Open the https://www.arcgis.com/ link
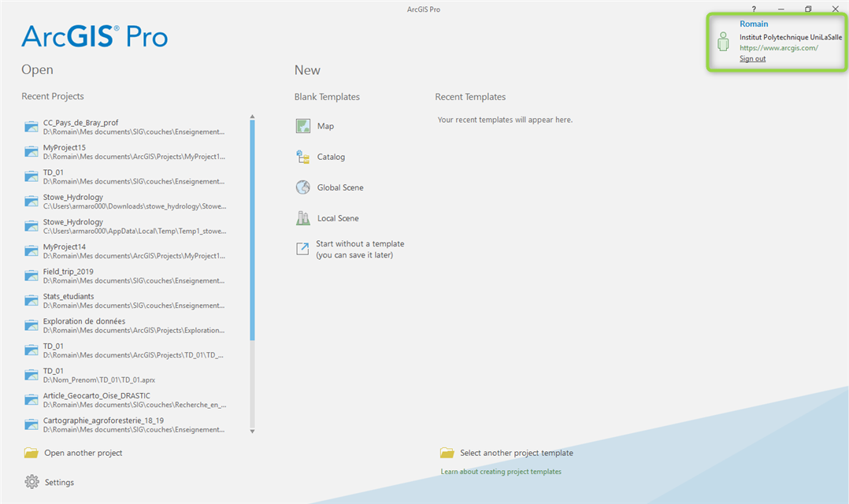849x504 pixels. point(779,47)
